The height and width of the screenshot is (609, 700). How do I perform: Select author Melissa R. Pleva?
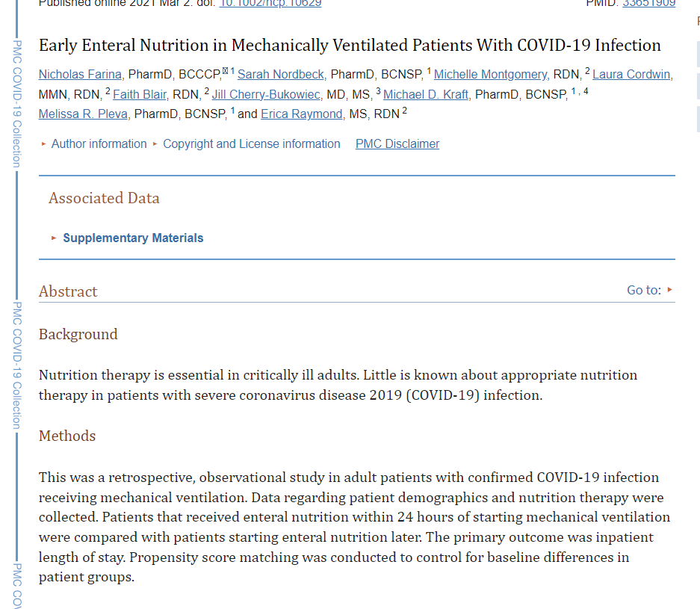pos(83,114)
